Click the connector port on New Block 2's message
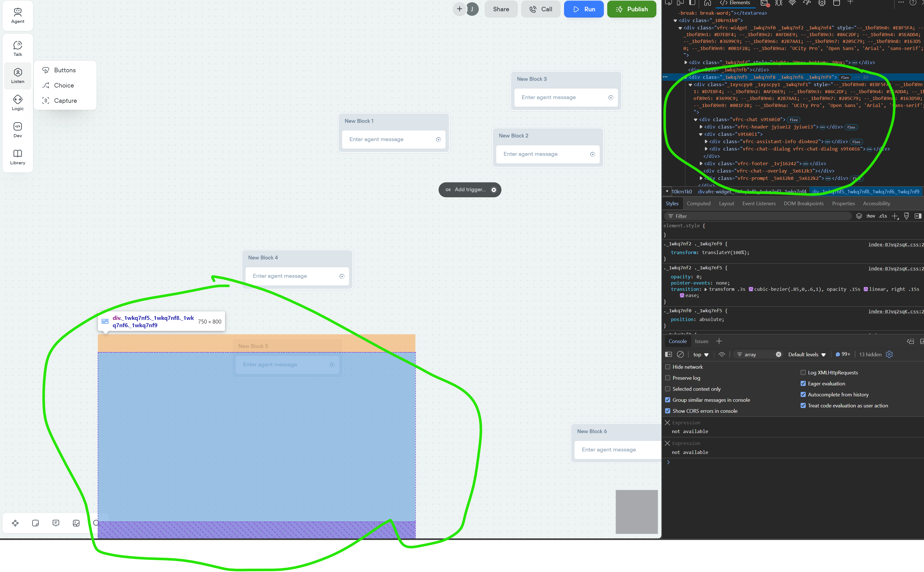924x572 pixels. 592,154
